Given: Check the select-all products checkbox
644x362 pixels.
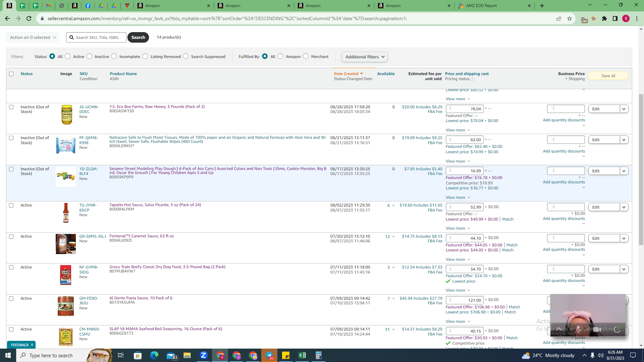Looking at the screenshot, I should pos(11,74).
